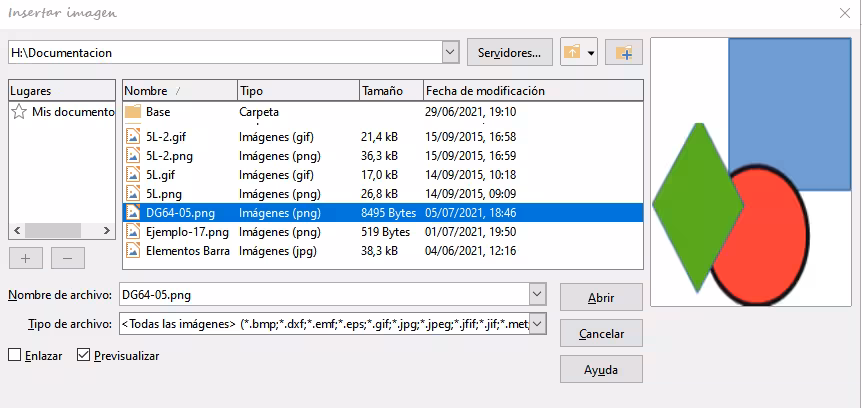Click the date 05/07/2021, 18:46

[471, 213]
